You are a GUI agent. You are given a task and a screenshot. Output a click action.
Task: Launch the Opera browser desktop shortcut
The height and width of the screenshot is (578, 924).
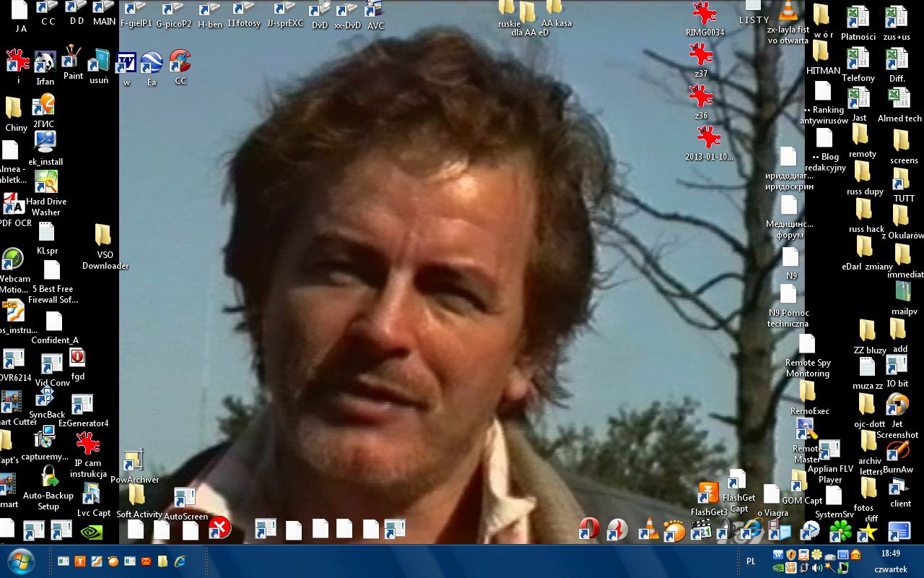point(590,530)
